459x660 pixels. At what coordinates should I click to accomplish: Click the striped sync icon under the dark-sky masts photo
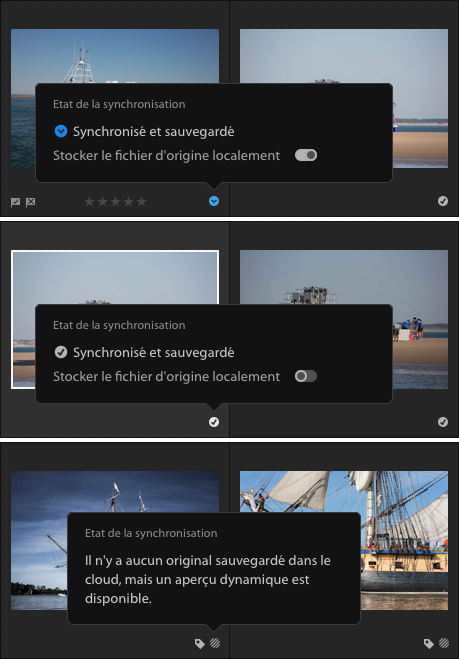[215, 643]
